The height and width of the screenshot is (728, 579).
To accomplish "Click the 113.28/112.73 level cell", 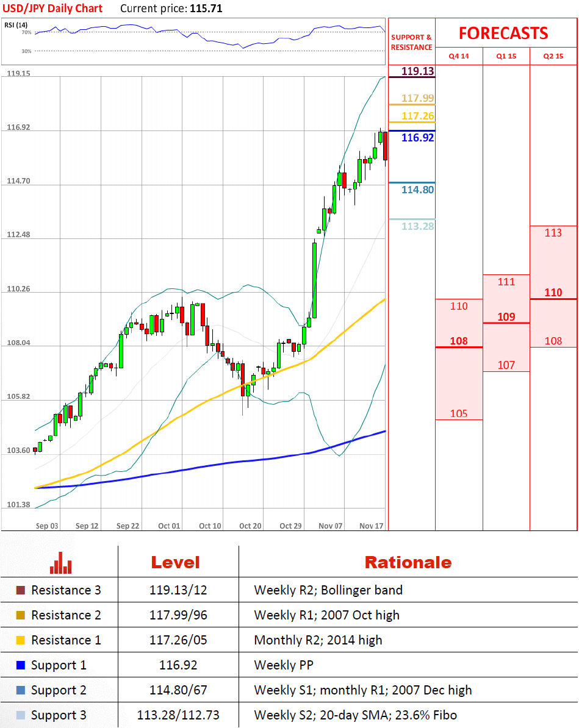I will pyautogui.click(x=178, y=715).
